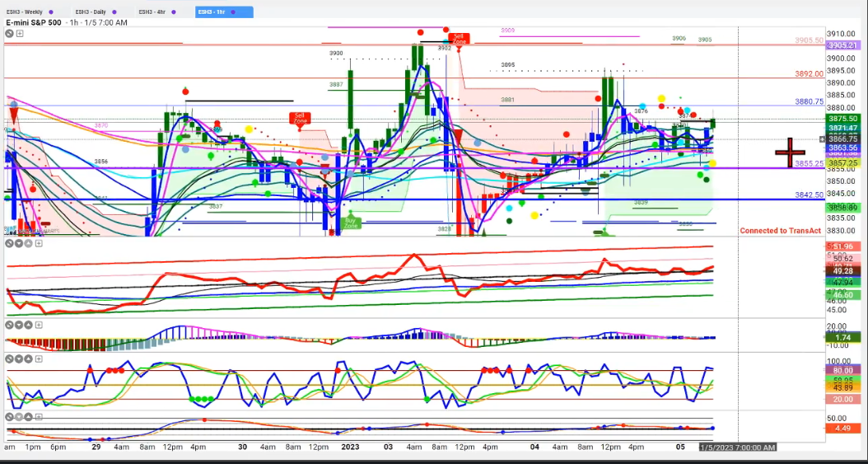The width and height of the screenshot is (868, 464).
Task: Click the active ESH3 - 1hr tab
Action: point(224,12)
